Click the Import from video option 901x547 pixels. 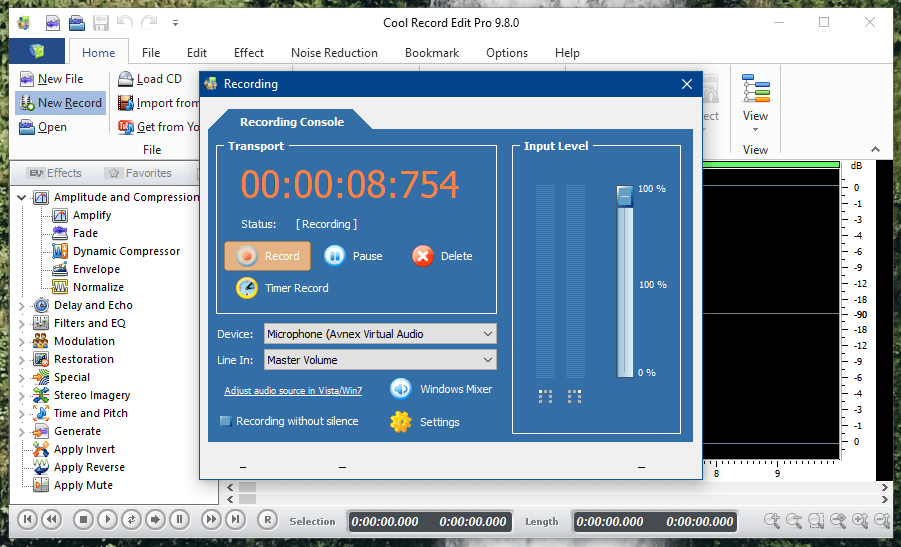click(x=159, y=103)
